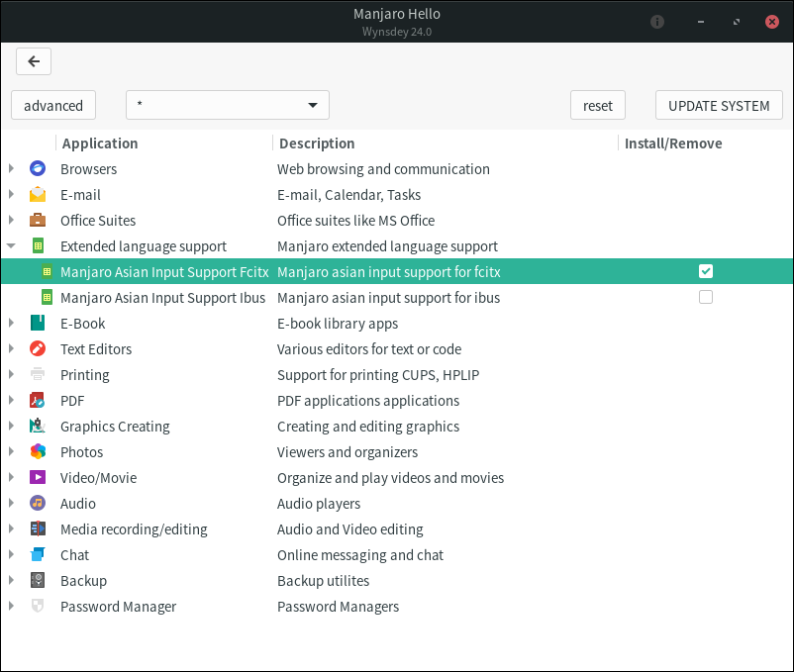Click the Photos category icon

(x=38, y=451)
